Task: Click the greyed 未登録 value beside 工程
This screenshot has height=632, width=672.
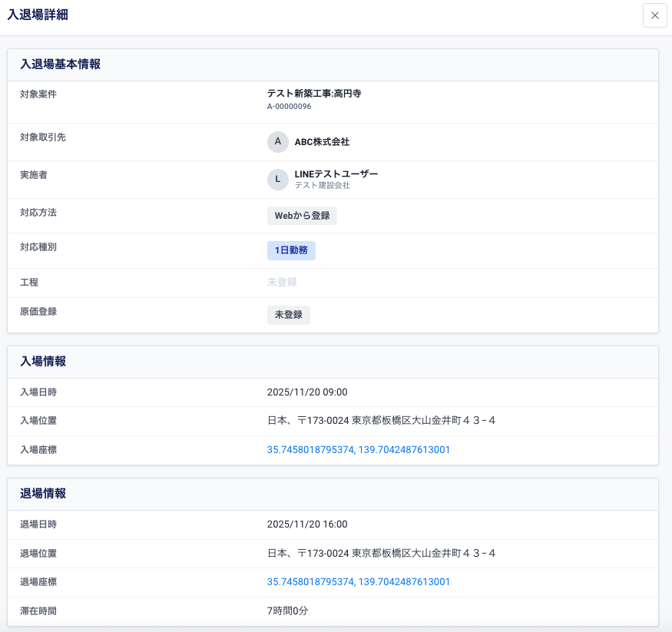Action: 282,283
